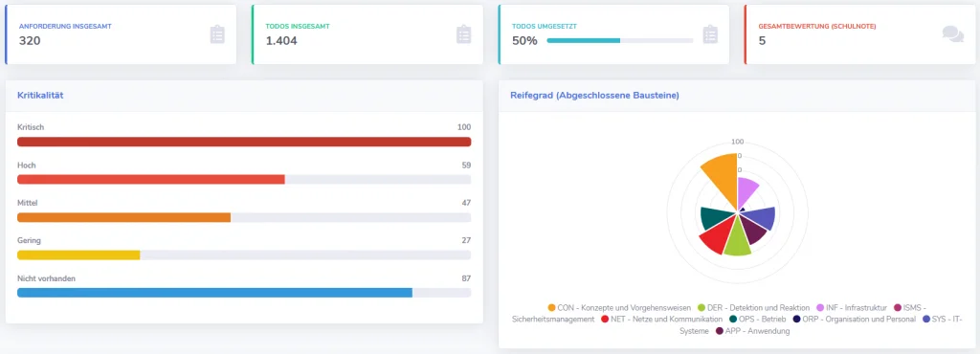980x354 pixels.
Task: Click the clipboard icon in Todos Umgesetzt card
Action: click(710, 34)
